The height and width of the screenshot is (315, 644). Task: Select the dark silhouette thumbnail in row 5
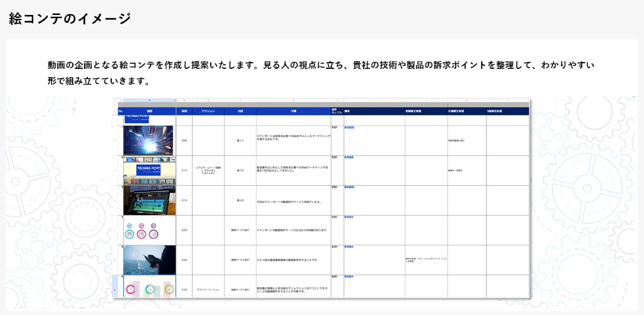click(150, 260)
